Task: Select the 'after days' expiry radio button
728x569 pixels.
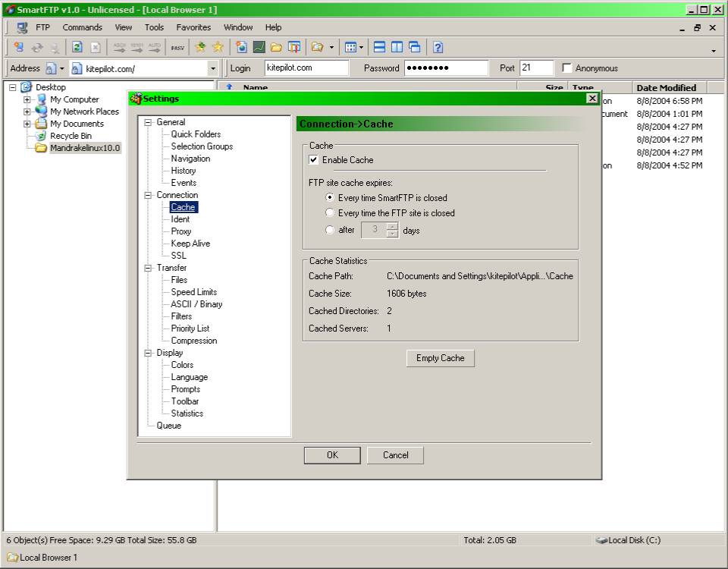Action: [330, 230]
